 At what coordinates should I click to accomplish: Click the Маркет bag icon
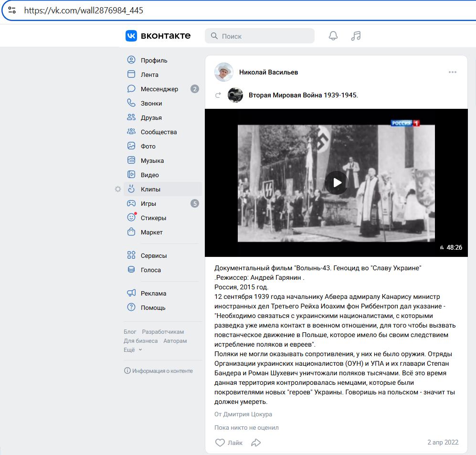[x=131, y=232]
